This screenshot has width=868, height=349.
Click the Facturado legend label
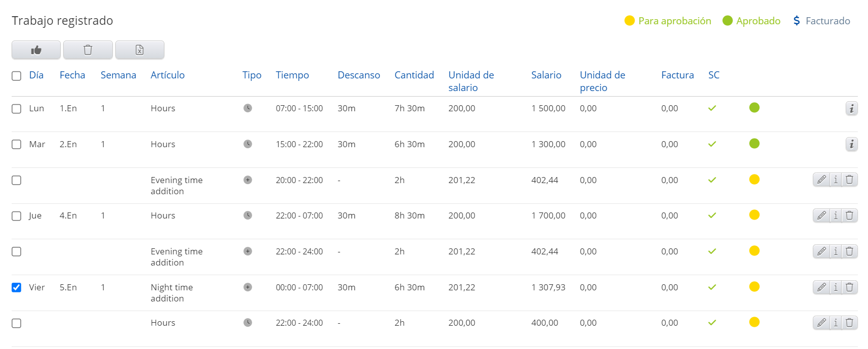click(828, 21)
